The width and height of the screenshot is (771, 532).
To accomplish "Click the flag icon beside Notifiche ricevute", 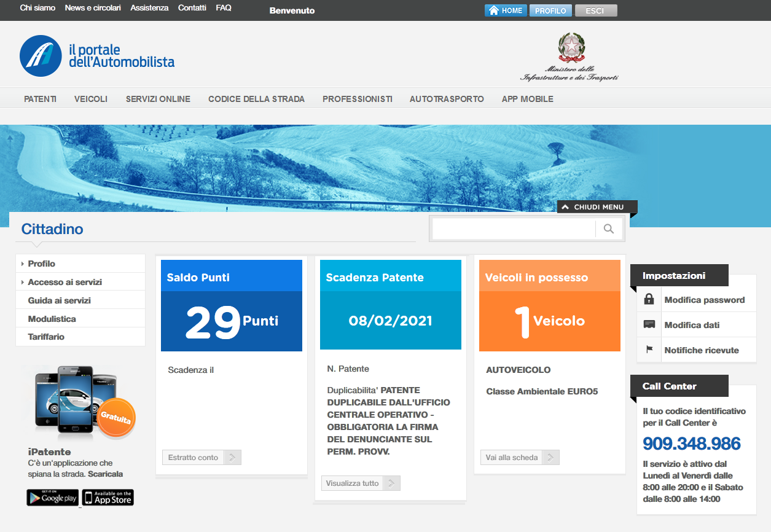I will [x=649, y=350].
